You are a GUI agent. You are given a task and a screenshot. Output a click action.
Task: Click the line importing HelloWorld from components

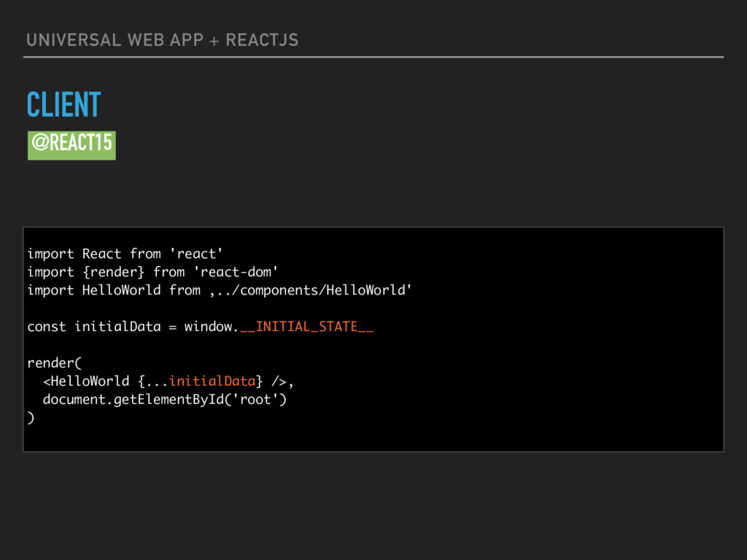pyautogui.click(x=219, y=290)
